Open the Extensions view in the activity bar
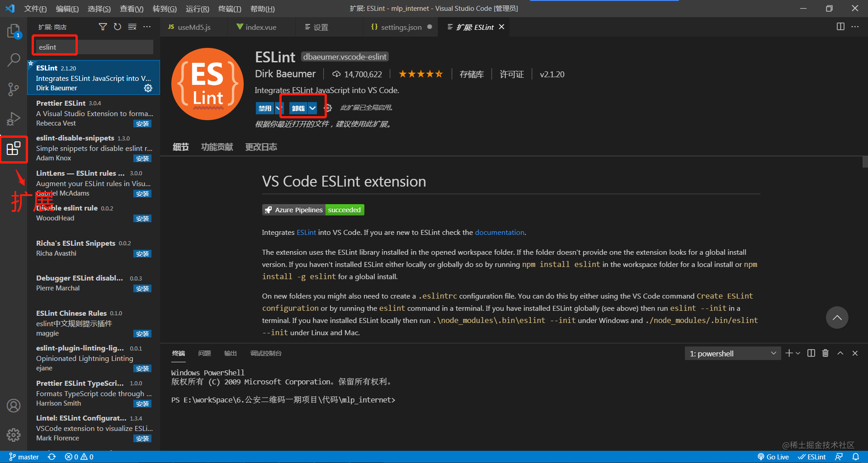 pyautogui.click(x=14, y=149)
